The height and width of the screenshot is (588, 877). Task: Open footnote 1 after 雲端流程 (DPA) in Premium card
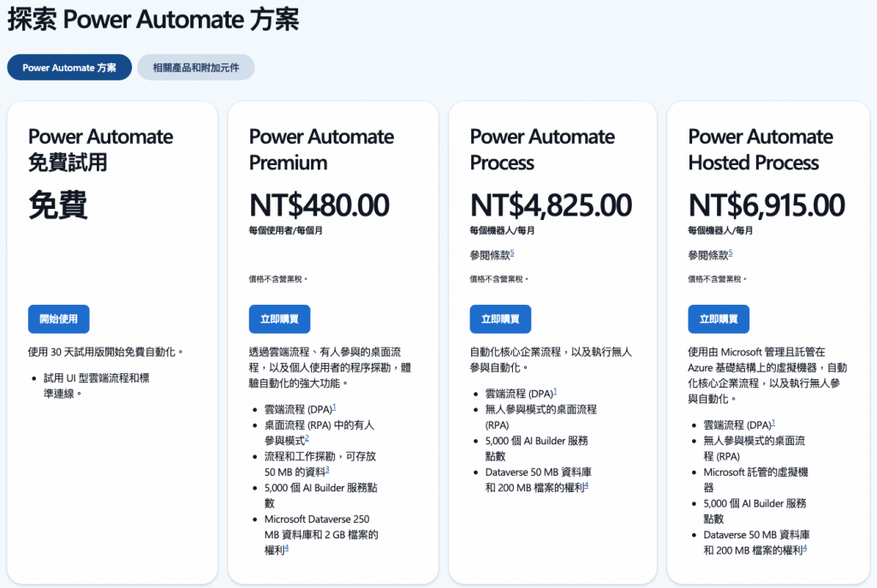coord(335,407)
